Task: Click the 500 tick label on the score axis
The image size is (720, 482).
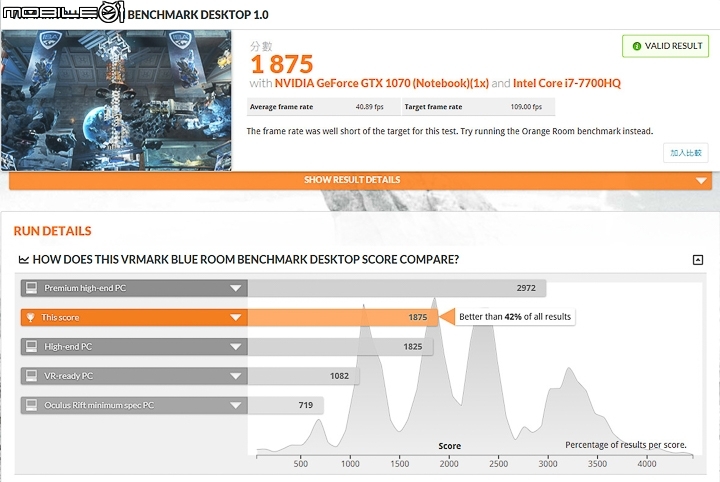Action: pos(301,464)
